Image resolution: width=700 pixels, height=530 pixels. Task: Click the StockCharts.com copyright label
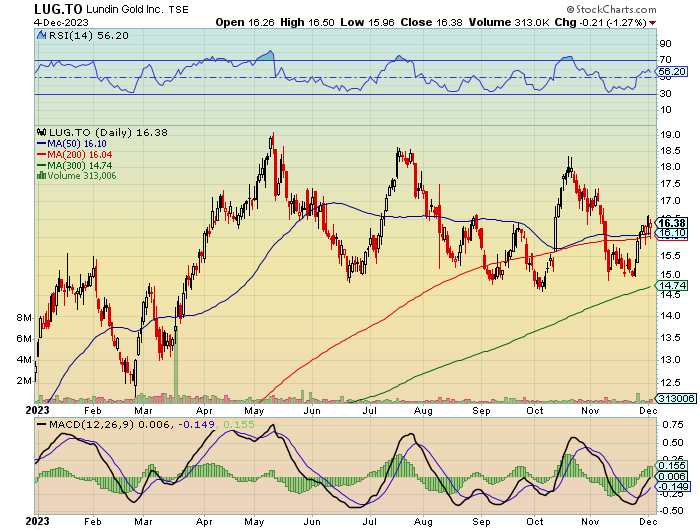tap(612, 9)
